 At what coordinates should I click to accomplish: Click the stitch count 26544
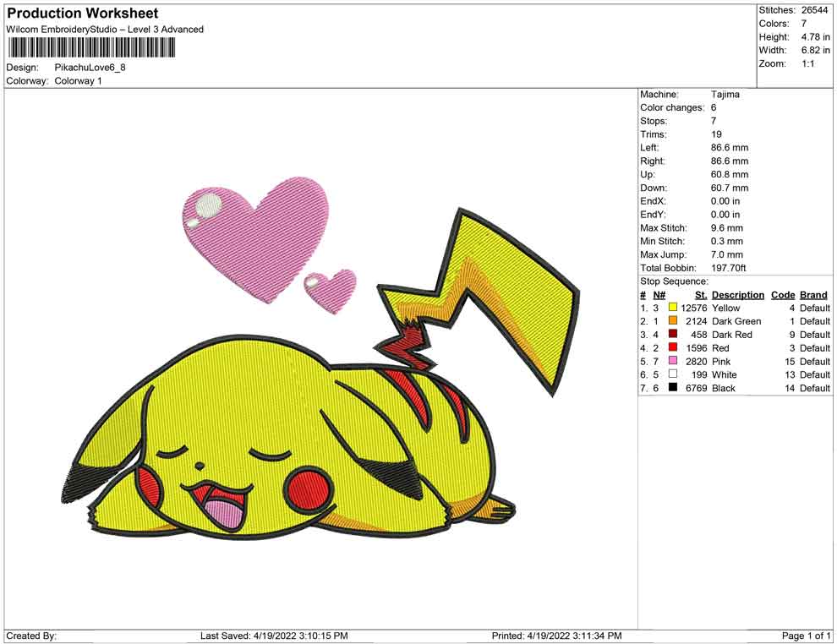814,10
